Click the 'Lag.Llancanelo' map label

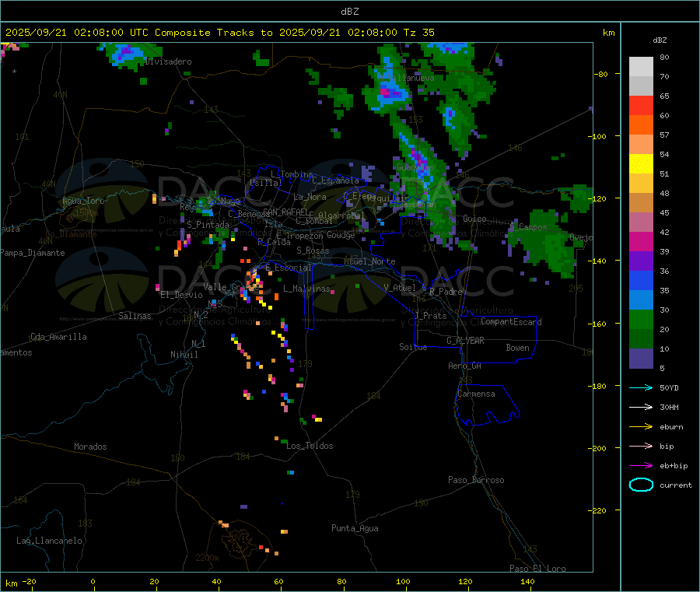pyautogui.click(x=50, y=541)
